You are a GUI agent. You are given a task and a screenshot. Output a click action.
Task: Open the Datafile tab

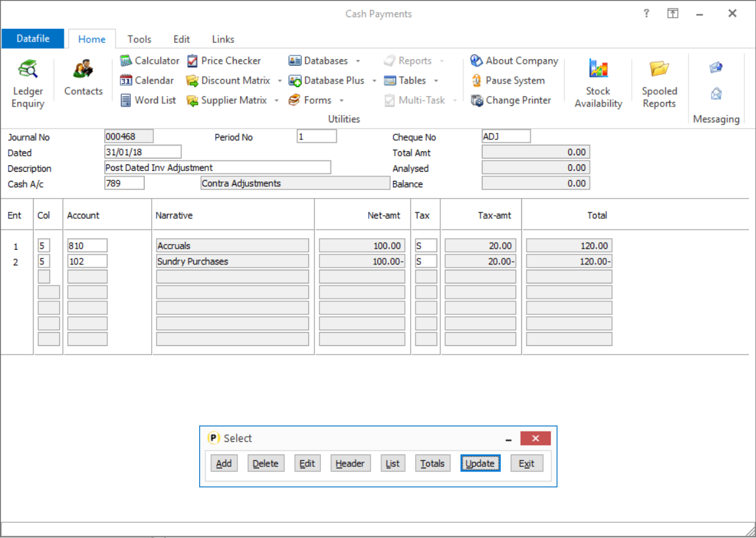click(x=33, y=39)
